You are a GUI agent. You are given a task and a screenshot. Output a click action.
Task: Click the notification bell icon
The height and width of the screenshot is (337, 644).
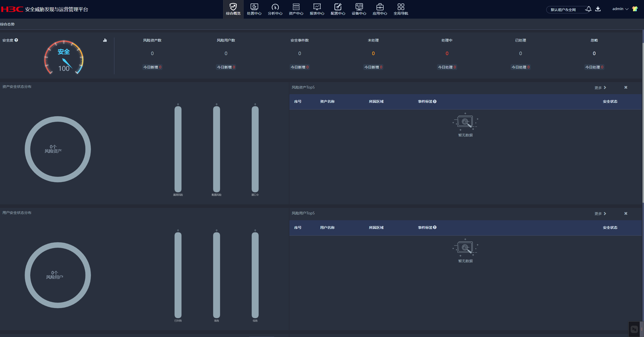(589, 9)
